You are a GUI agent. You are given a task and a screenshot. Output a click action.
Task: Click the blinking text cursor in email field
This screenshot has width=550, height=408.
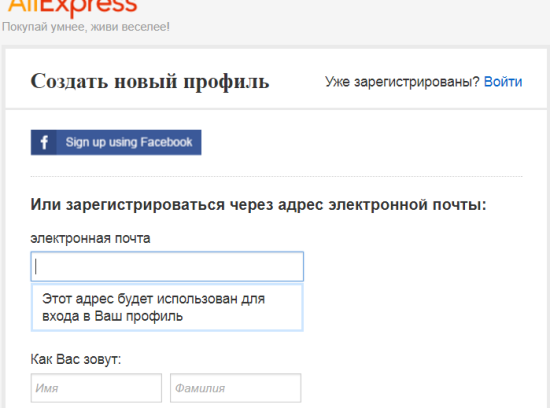pos(36,266)
